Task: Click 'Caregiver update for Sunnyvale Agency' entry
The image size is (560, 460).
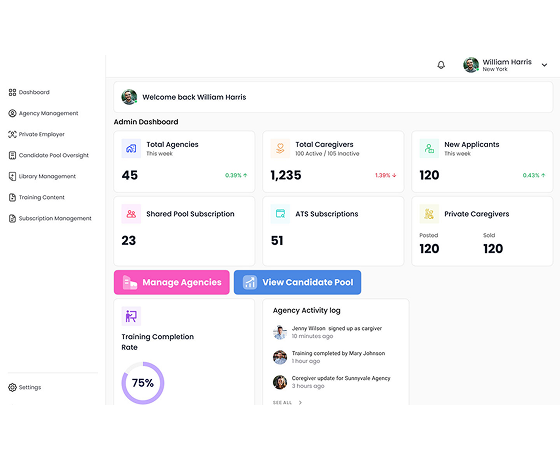Action: click(341, 378)
